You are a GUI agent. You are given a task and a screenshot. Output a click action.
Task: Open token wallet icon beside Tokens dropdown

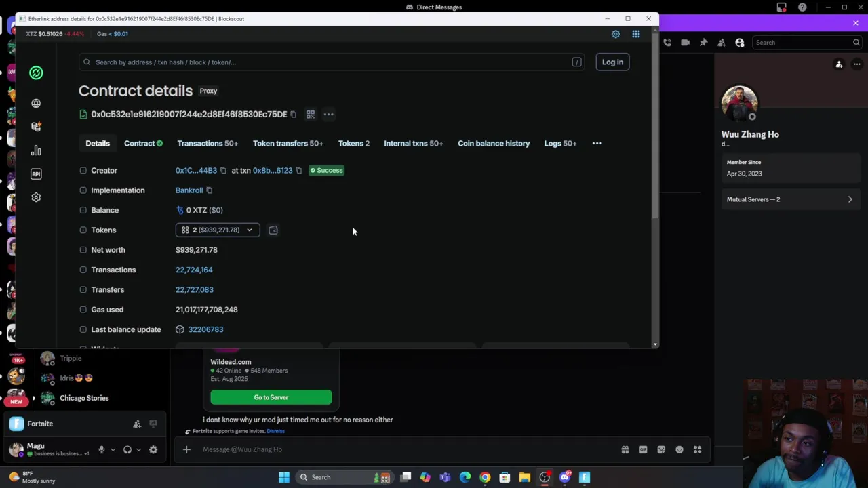pos(273,230)
